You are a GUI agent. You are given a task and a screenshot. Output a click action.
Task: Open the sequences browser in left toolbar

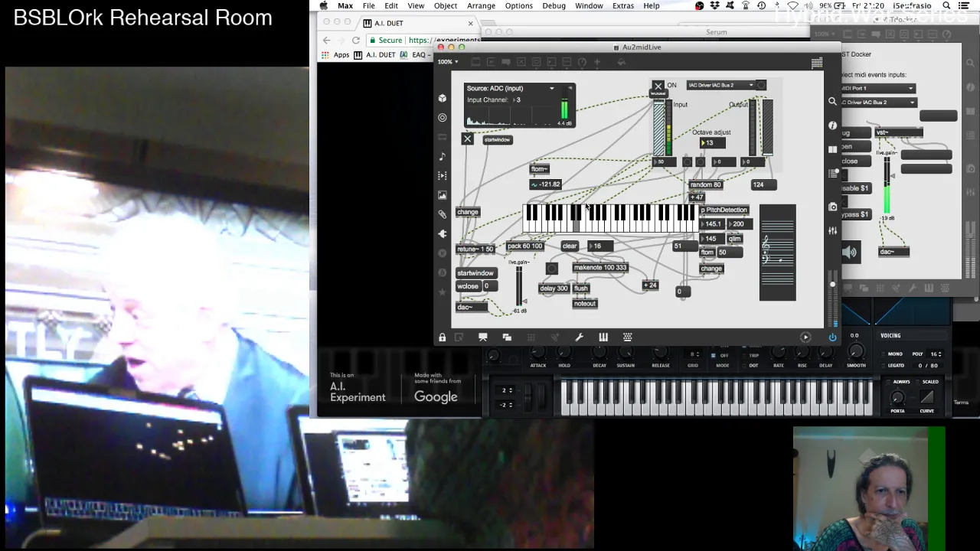click(x=443, y=175)
